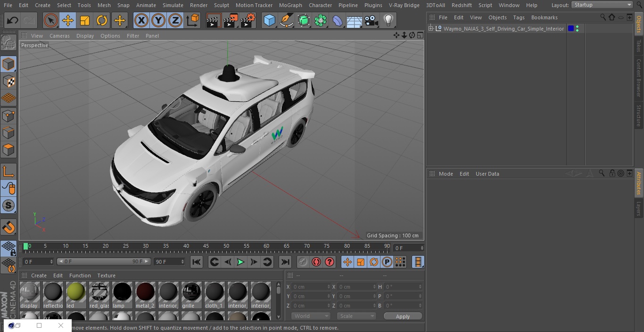
Task: Toggle Z axis lock
Action: (175, 20)
